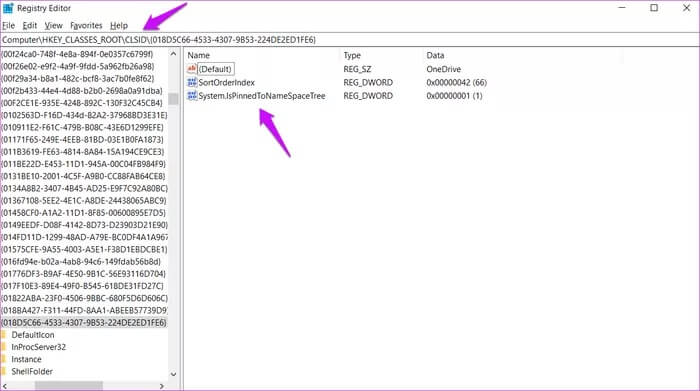
Task: Select the System.IsPinnedToNameSpaceTree value name
Action: pos(262,96)
